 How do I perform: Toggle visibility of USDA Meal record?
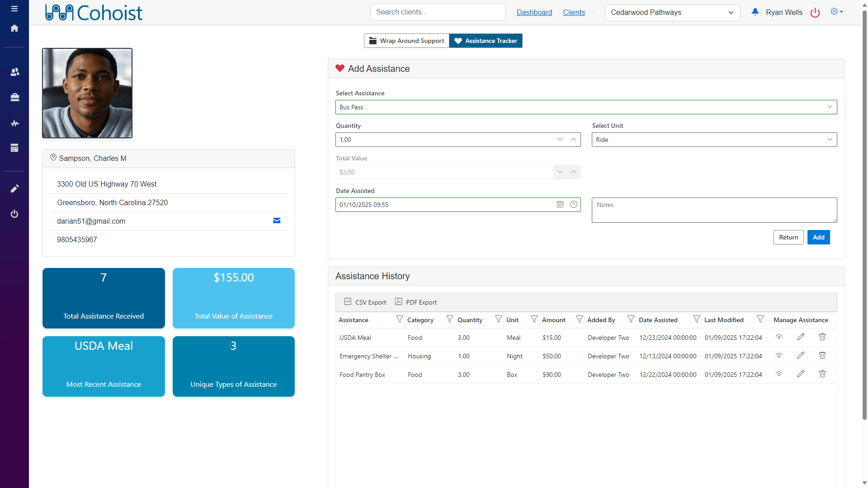coord(779,337)
